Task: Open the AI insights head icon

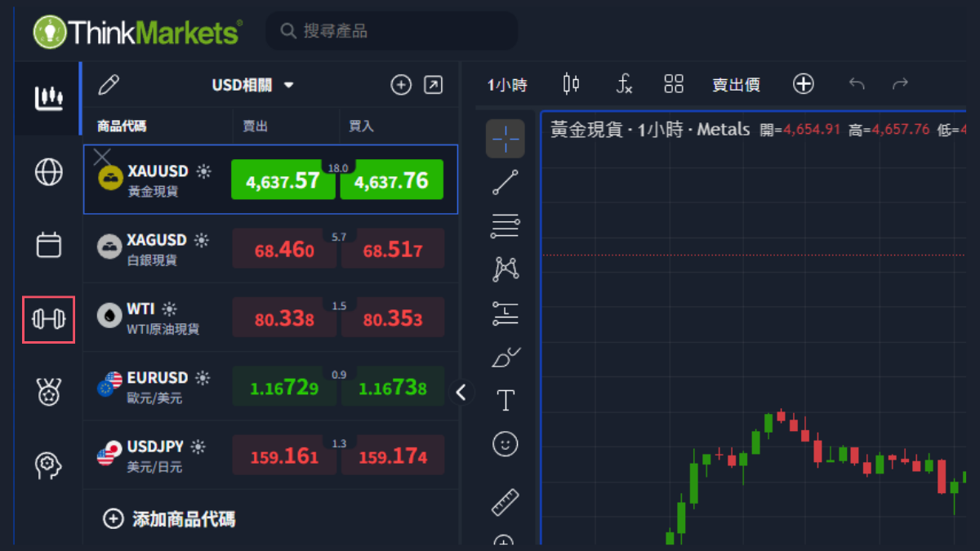Action: coord(48,464)
